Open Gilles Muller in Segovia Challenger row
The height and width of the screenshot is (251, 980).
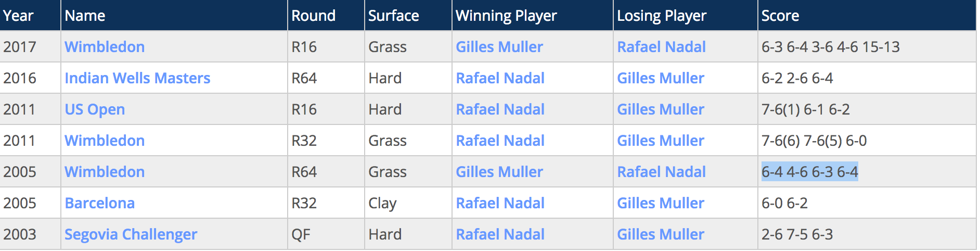tap(661, 234)
